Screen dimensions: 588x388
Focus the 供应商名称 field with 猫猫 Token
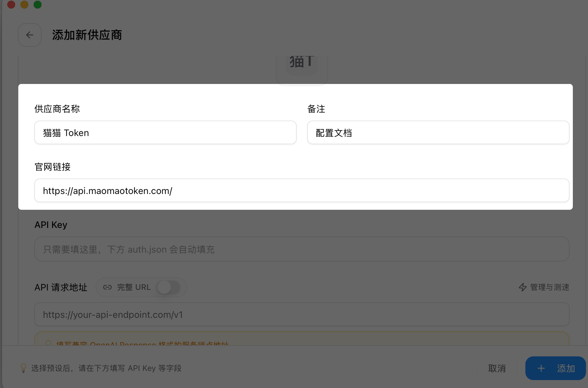[165, 132]
